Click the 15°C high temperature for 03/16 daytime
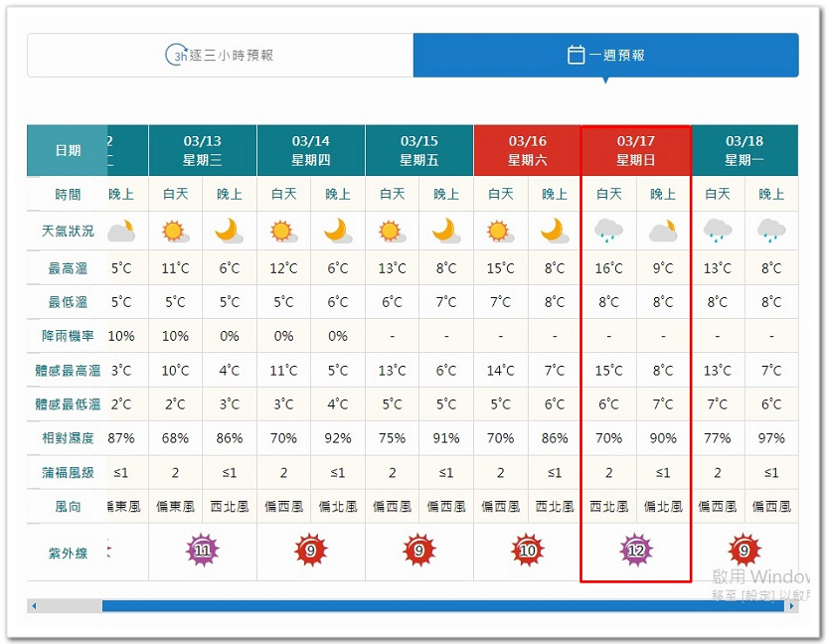The image size is (826, 644). click(500, 268)
